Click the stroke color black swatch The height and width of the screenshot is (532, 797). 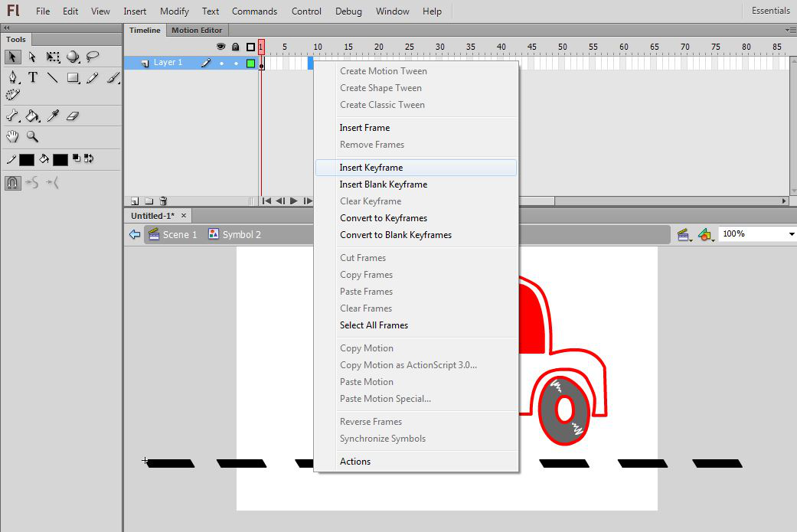click(x=27, y=159)
